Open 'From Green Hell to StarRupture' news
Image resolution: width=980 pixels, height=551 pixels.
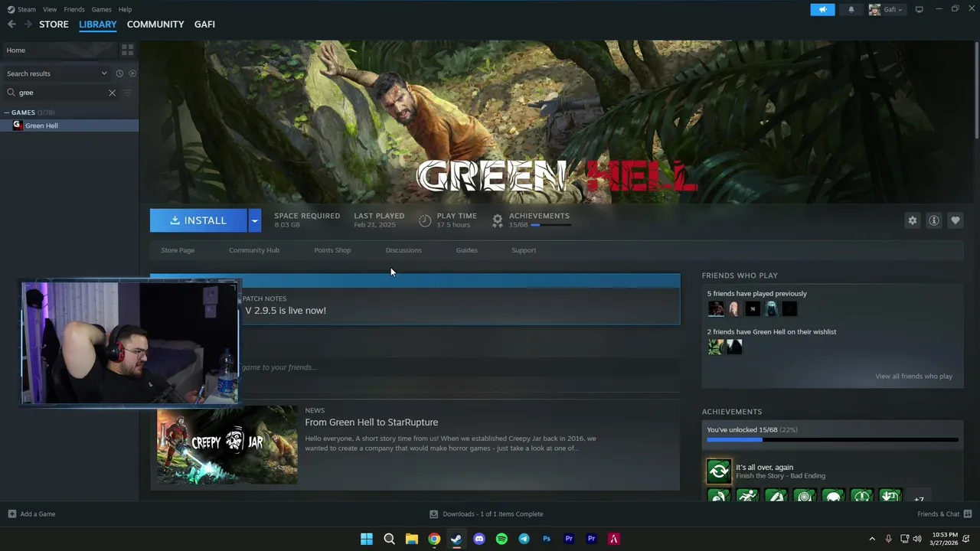pos(371,422)
